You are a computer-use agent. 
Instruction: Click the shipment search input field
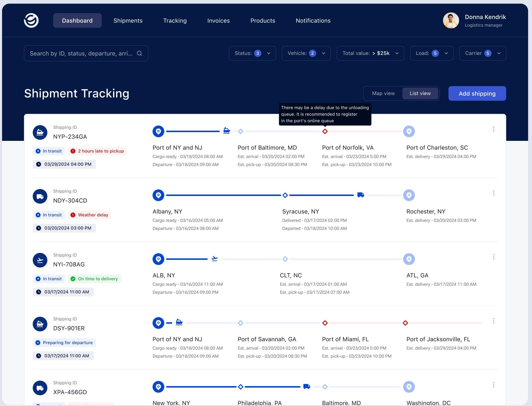(x=81, y=53)
